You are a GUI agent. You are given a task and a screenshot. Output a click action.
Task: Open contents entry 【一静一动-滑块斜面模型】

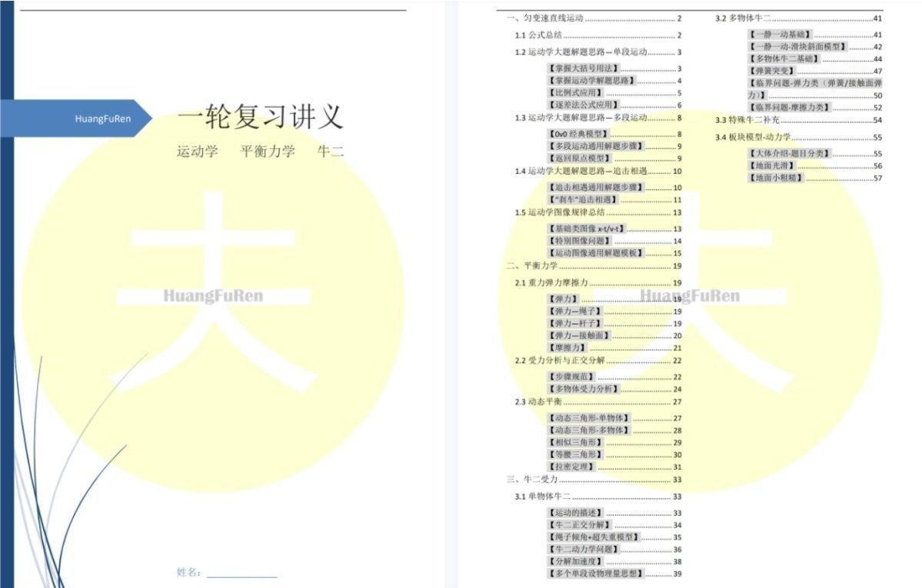coord(815,47)
